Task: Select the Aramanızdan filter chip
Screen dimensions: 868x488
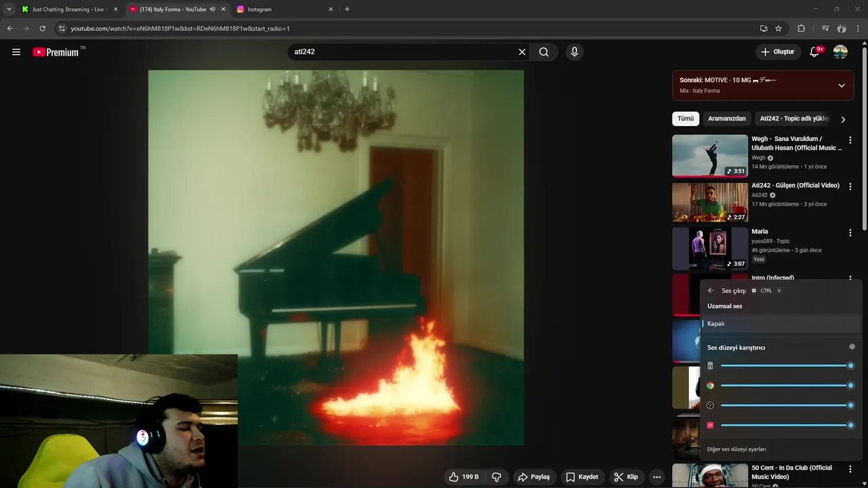Action: [x=727, y=119]
